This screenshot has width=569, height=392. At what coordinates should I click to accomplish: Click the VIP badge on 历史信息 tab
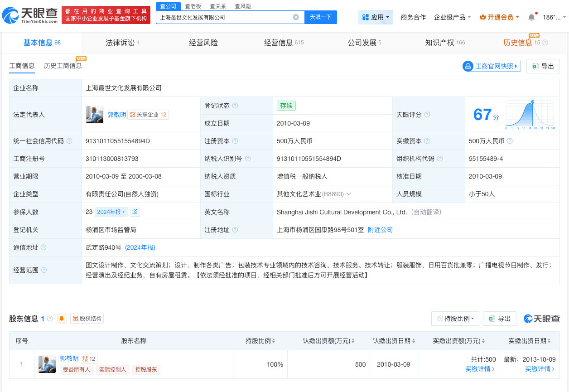click(x=534, y=35)
